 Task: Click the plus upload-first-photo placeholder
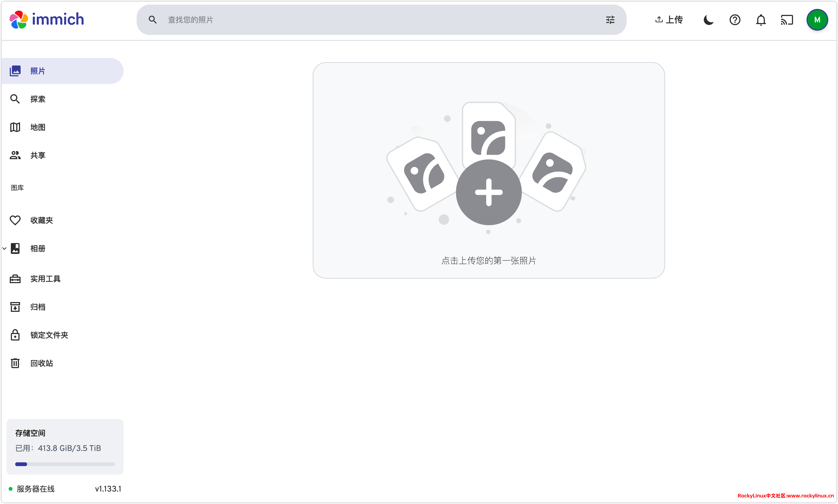489,192
